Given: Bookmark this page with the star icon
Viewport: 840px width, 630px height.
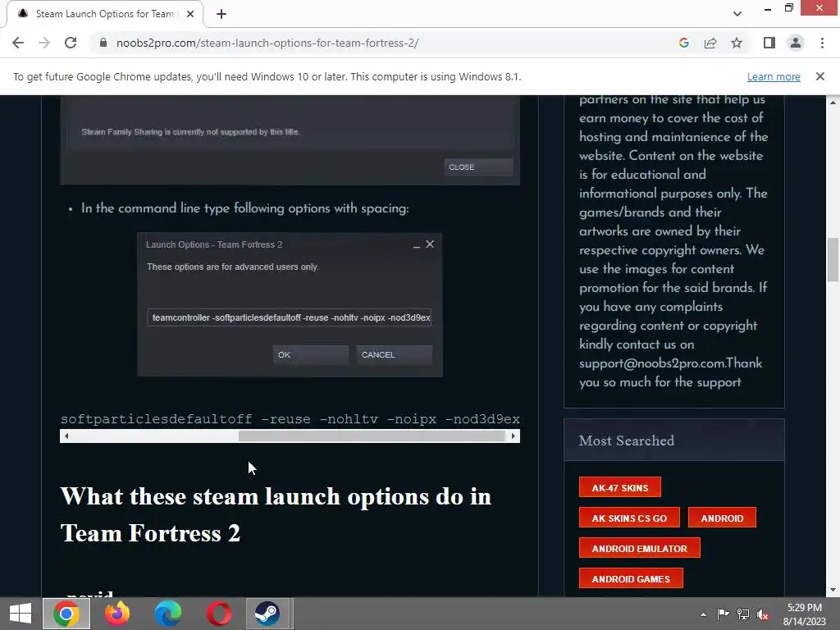Looking at the screenshot, I should click(x=737, y=43).
